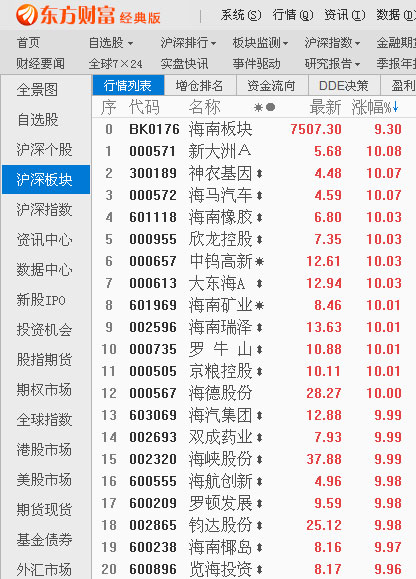Select the 海南板块 BK0176 row
Image resolution: width=416 pixels, height=579 pixels.
[x=254, y=129]
